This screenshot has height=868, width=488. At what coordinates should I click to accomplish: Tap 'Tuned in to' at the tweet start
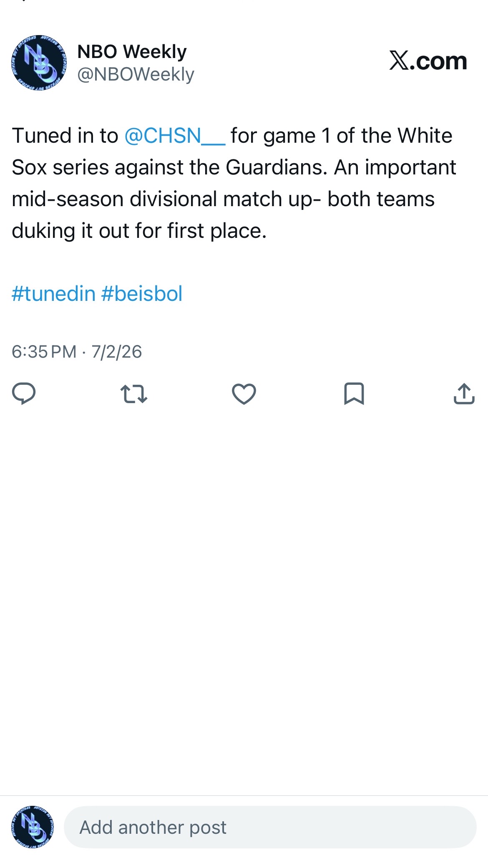(65, 136)
